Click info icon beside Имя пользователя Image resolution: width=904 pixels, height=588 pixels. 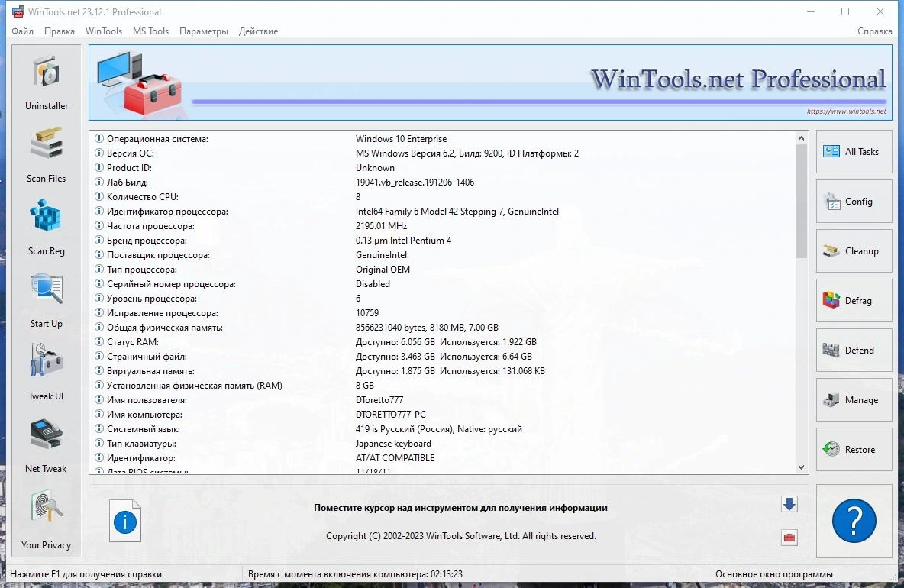99,400
